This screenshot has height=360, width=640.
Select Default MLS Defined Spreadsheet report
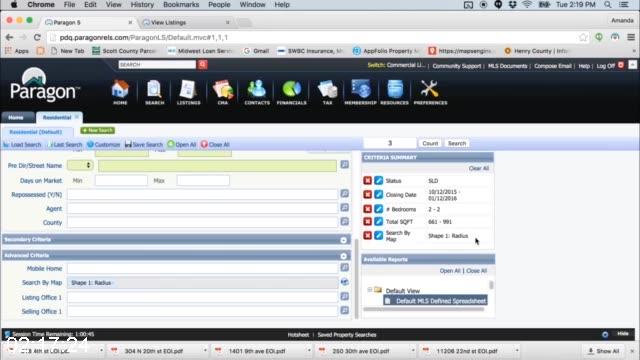[436, 301]
